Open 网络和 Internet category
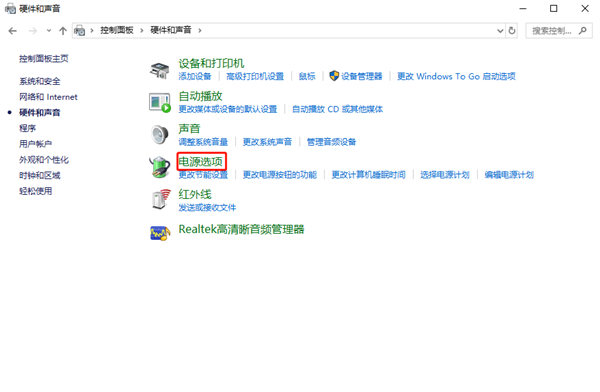Viewport: 600px width, 392px height. 48,97
